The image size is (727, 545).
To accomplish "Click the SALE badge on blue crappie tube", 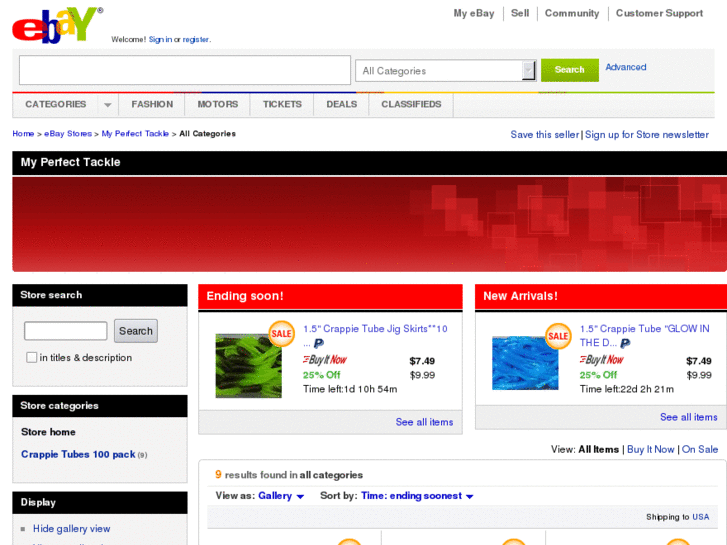I will [x=558, y=336].
